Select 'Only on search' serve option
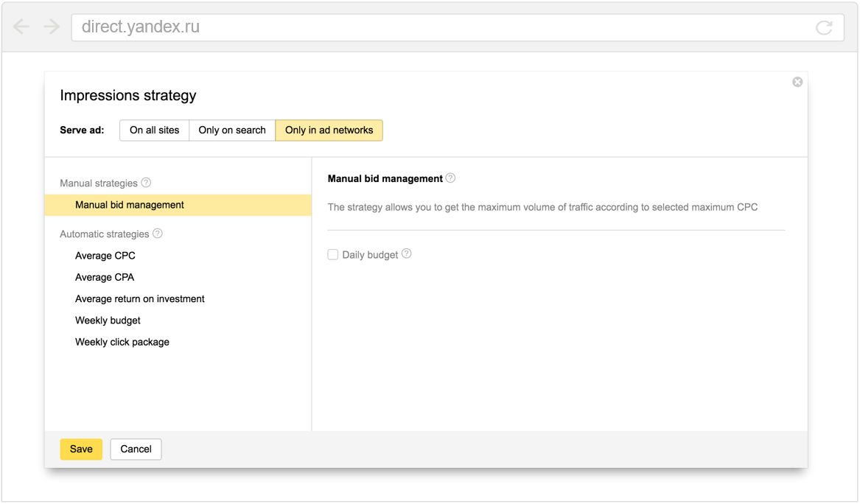Viewport: 860px width, 504px height. (x=232, y=130)
